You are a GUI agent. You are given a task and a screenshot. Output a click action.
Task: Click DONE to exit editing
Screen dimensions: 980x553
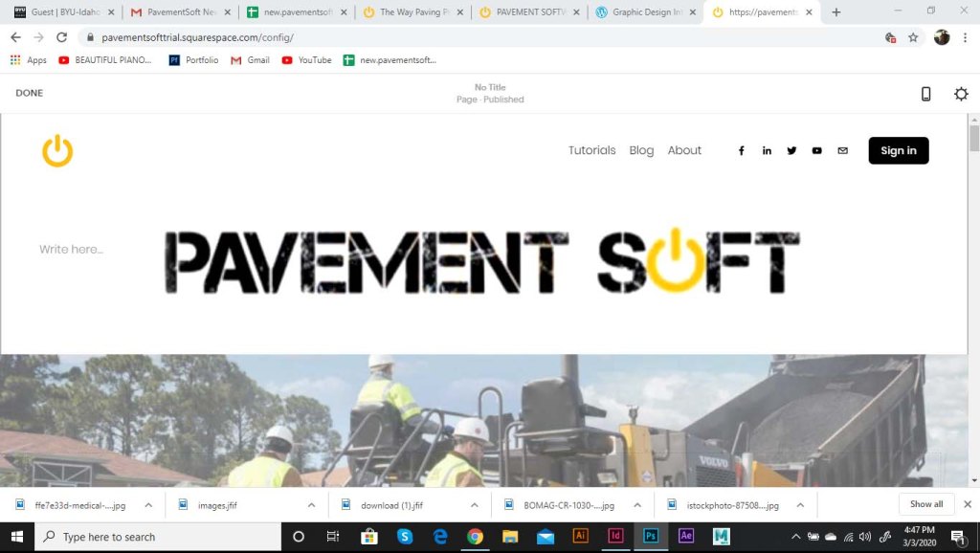30,94
